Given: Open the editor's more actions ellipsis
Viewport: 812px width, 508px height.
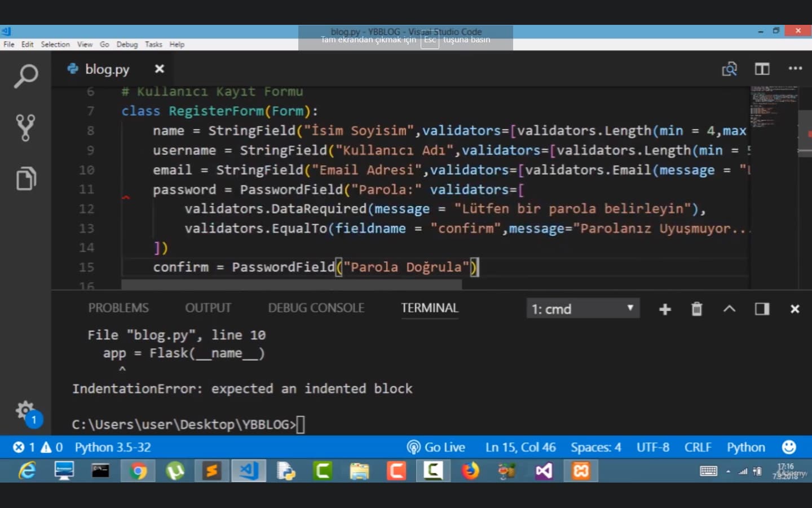Looking at the screenshot, I should click(795, 68).
